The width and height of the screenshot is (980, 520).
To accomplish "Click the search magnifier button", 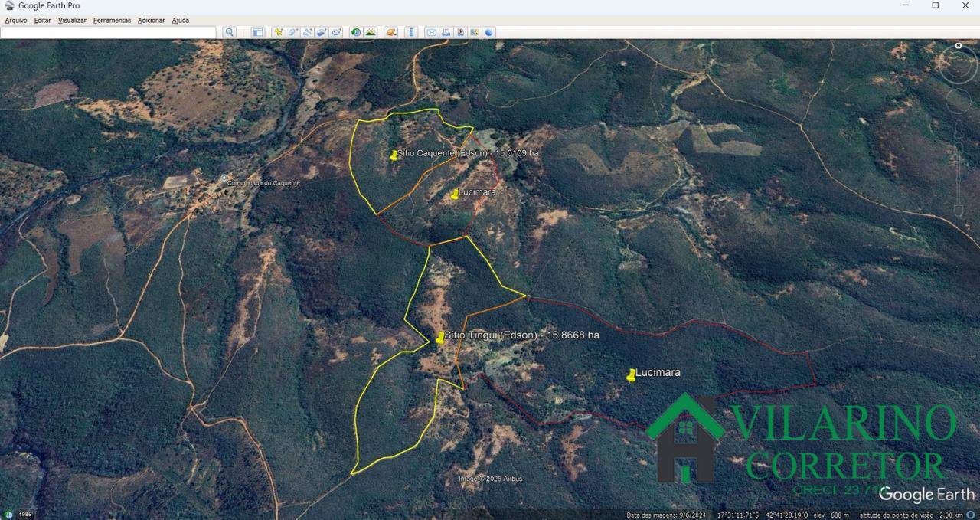I will 229,32.
